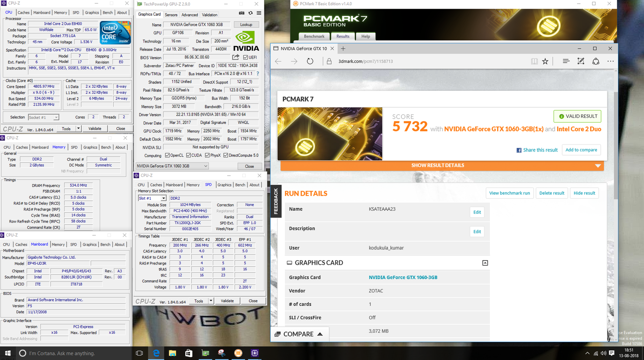Screen dimensions: 644x360
Task: Toggle the PhysX checkbox
Action: [207, 156]
